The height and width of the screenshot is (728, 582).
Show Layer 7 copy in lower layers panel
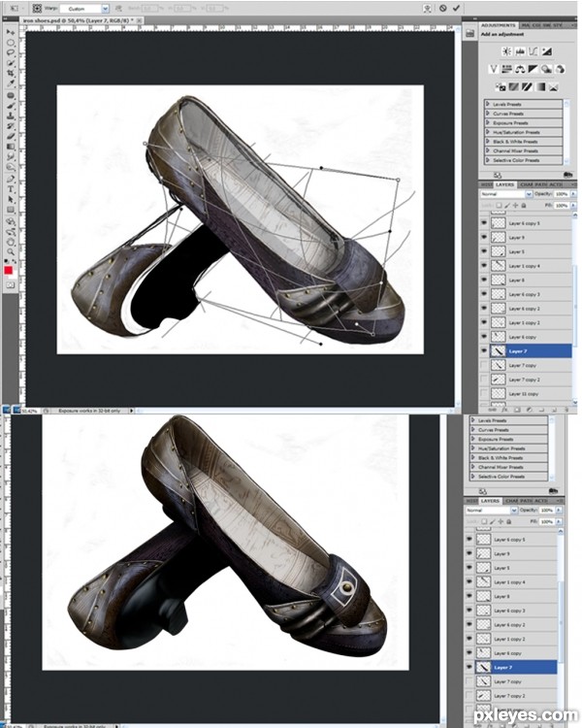pos(469,681)
